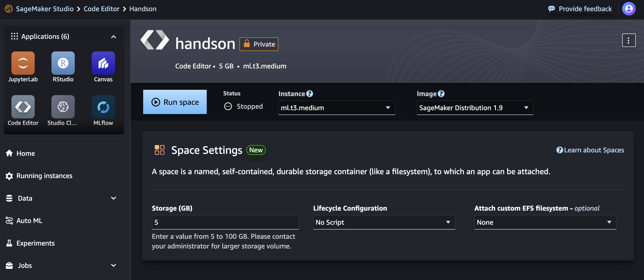Collapse the Applications section
The width and height of the screenshot is (644, 280).
(114, 36)
